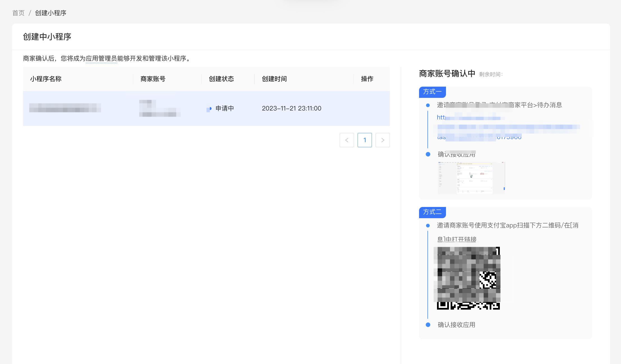Click the 商家账号 column header

pos(153,79)
